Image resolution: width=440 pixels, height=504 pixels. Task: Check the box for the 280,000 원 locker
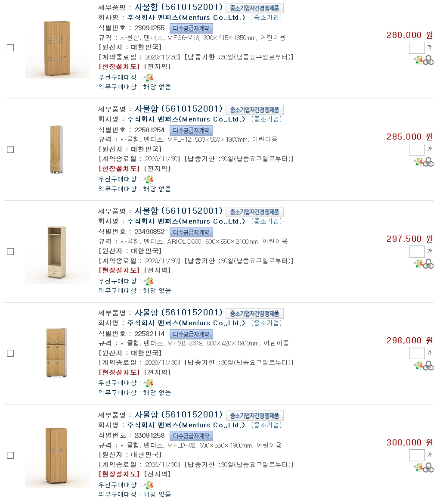point(10,48)
